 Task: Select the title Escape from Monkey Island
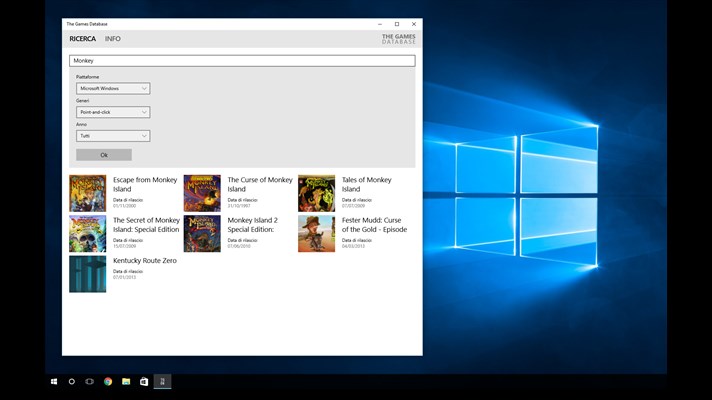(145, 184)
